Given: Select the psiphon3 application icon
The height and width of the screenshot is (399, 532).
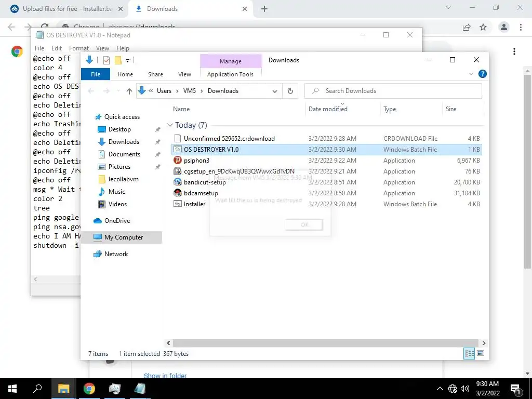Looking at the screenshot, I should (x=178, y=160).
